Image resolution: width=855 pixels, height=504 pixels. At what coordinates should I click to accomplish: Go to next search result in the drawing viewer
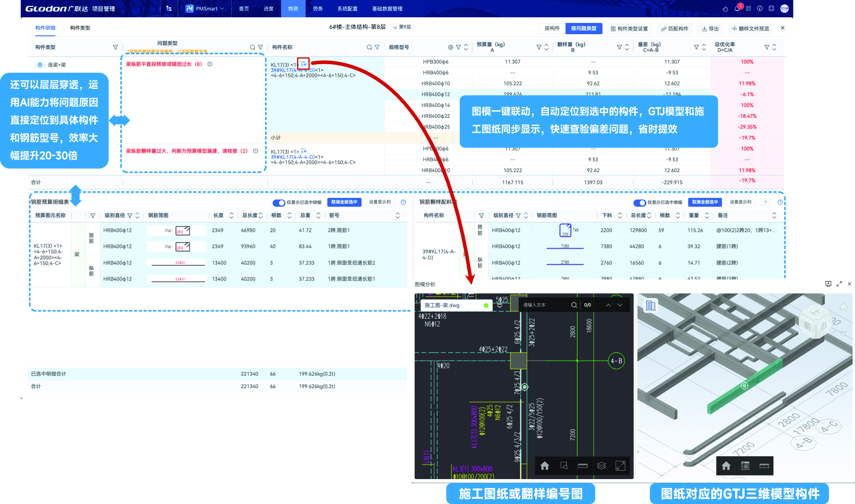620,305
